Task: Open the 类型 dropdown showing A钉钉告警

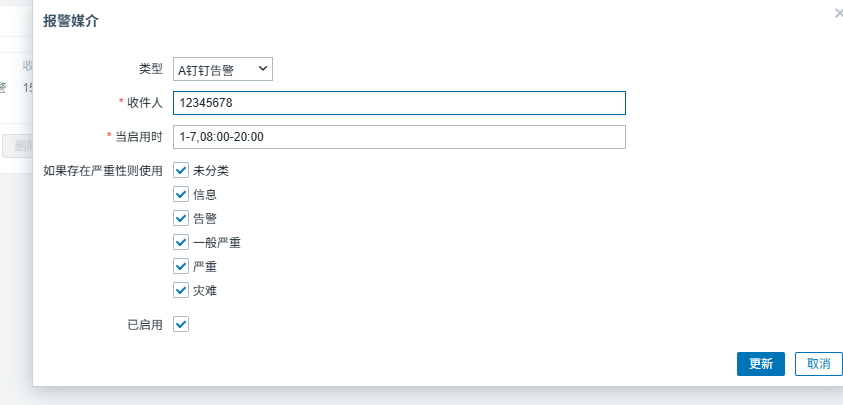Action: pos(223,69)
